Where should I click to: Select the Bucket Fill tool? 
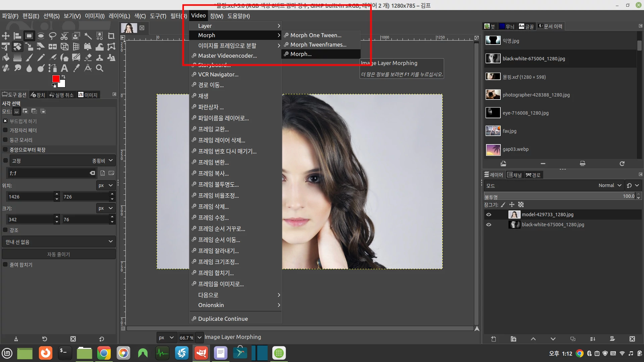(6, 57)
